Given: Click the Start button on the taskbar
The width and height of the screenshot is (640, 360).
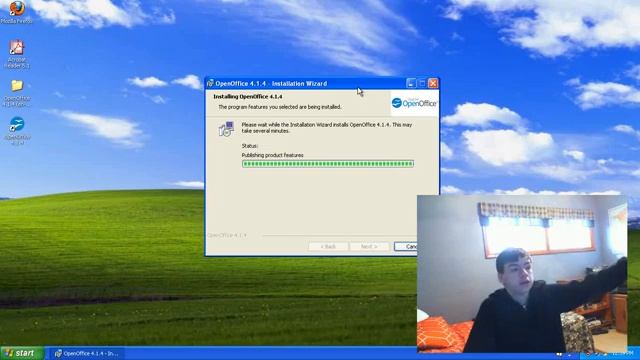Looking at the screenshot, I should tap(22, 353).
